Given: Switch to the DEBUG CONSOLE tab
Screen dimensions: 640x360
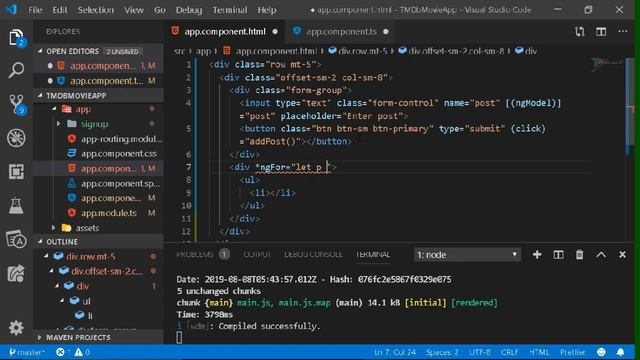Looking at the screenshot, I should [x=313, y=254].
